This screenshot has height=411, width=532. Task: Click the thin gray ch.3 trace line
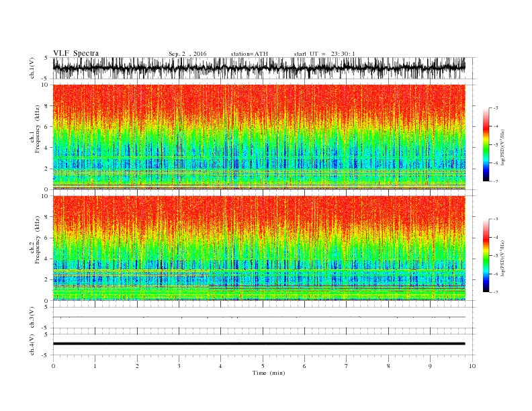259,317
